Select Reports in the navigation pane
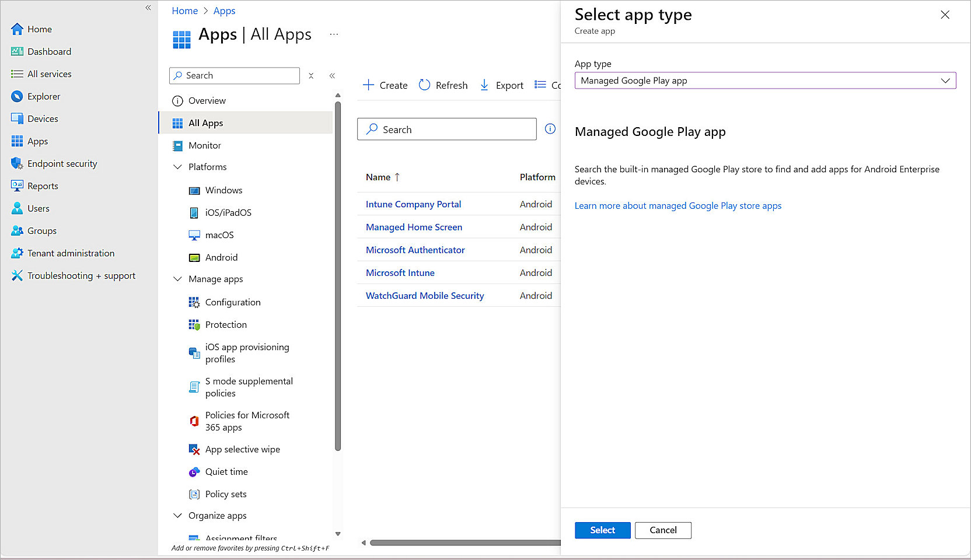Image resolution: width=971 pixels, height=560 pixels. tap(42, 185)
